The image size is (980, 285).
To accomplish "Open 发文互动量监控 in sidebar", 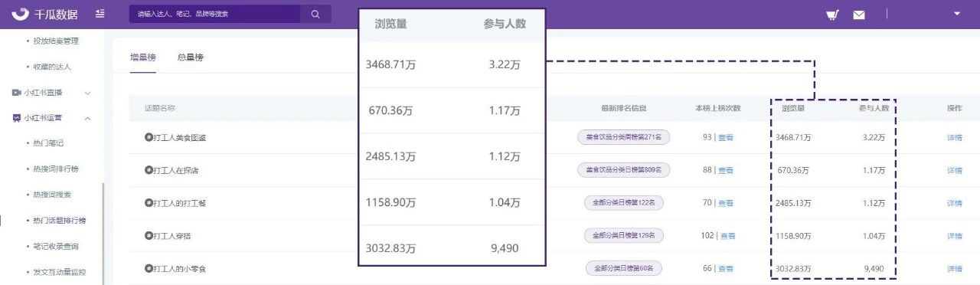I will 60,272.
